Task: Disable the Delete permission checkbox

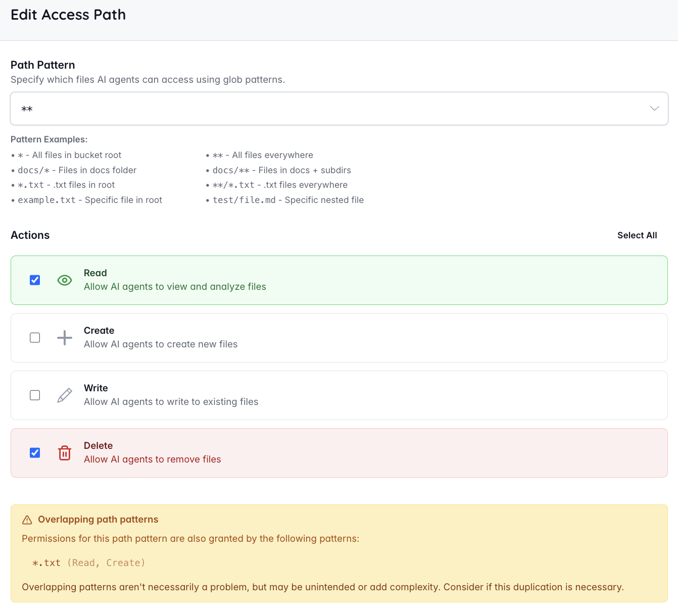Action: [35, 453]
